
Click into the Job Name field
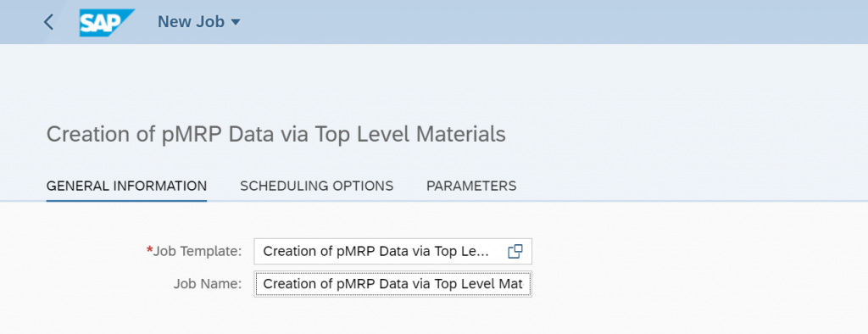click(x=393, y=284)
